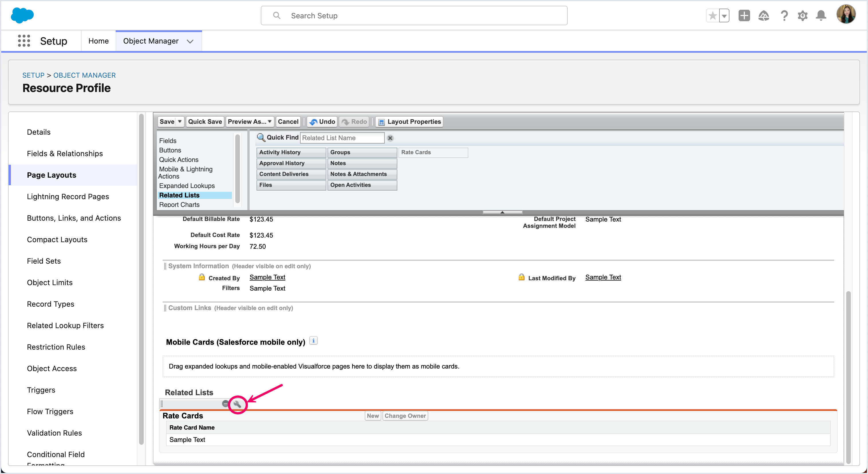Select Buttons in the palette category list
Viewport: 868px width, 474px height.
[170, 150]
